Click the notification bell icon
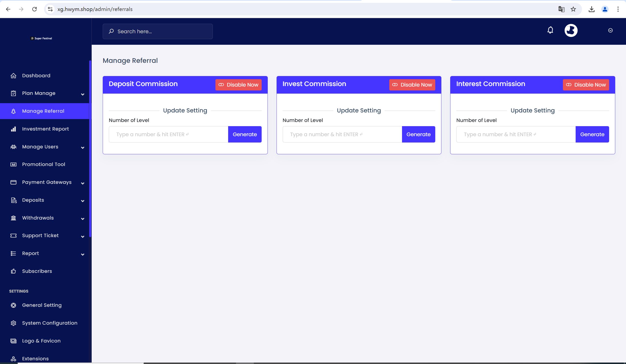Image resolution: width=626 pixels, height=364 pixels. (x=550, y=30)
